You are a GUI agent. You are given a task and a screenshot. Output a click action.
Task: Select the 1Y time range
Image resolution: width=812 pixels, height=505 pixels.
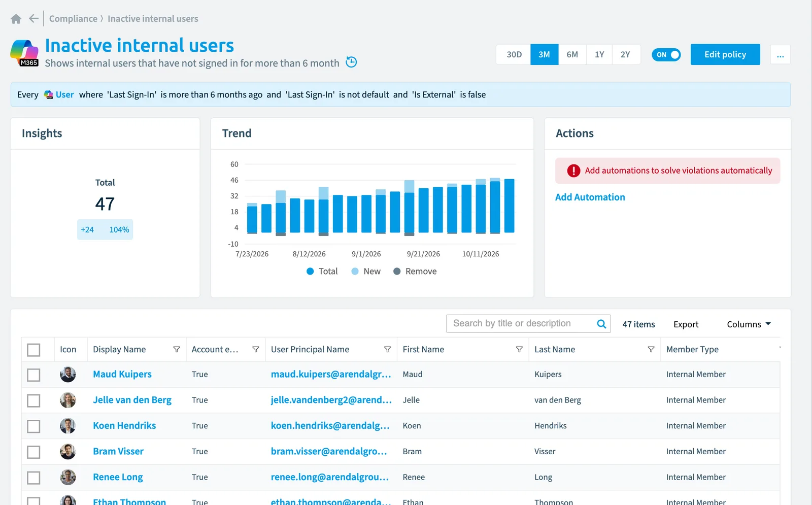click(599, 54)
